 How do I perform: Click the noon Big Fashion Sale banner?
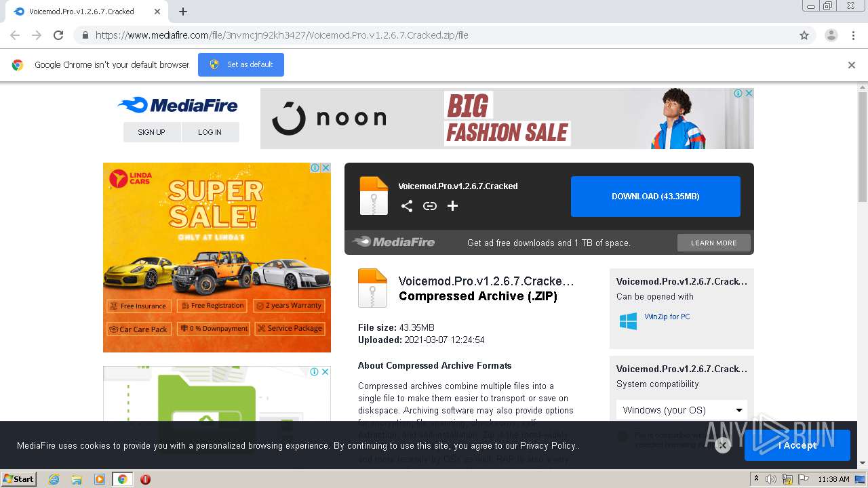(507, 119)
